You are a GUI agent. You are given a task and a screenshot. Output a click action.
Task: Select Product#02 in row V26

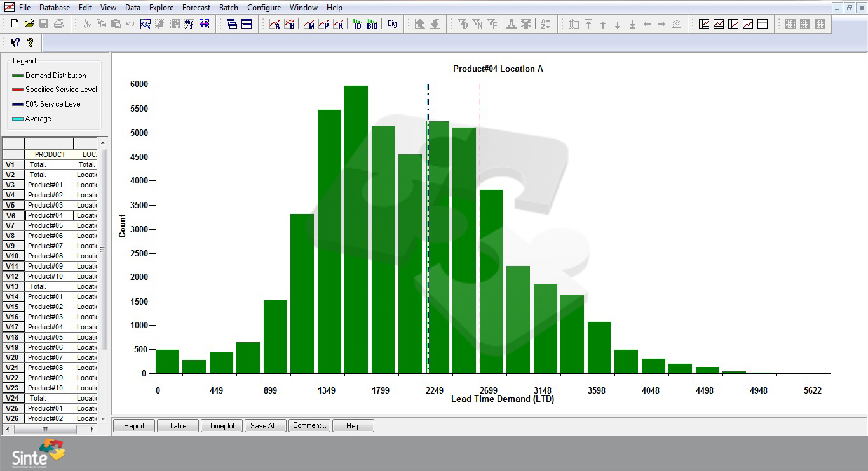point(49,418)
